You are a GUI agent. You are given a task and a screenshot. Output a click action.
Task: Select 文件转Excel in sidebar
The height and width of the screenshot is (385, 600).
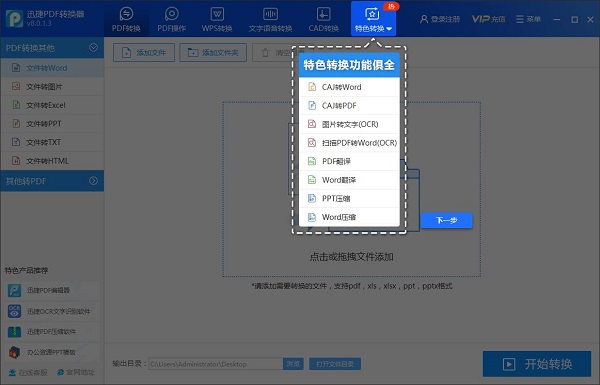[52, 105]
